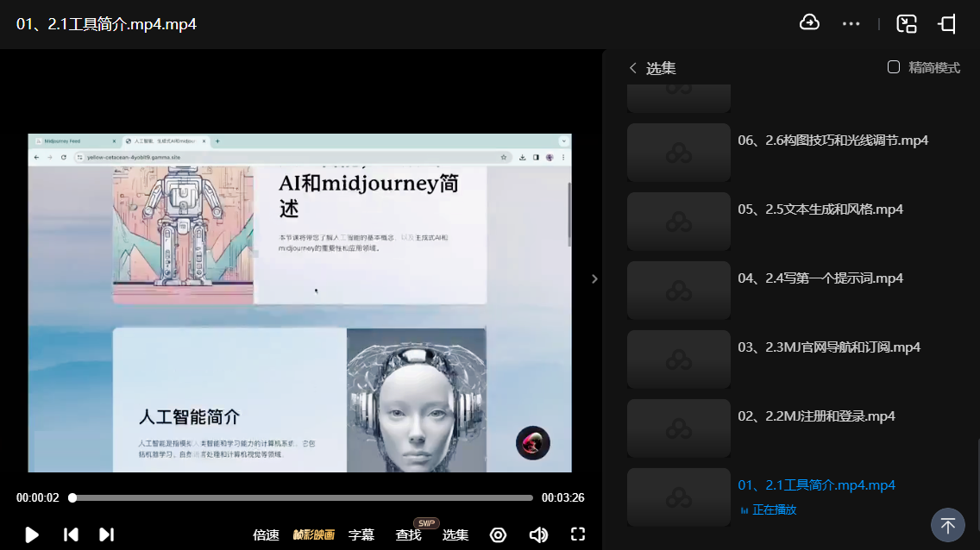This screenshot has height=550, width=980.
Task: Click the scroll-to-top round button
Action: (x=947, y=525)
